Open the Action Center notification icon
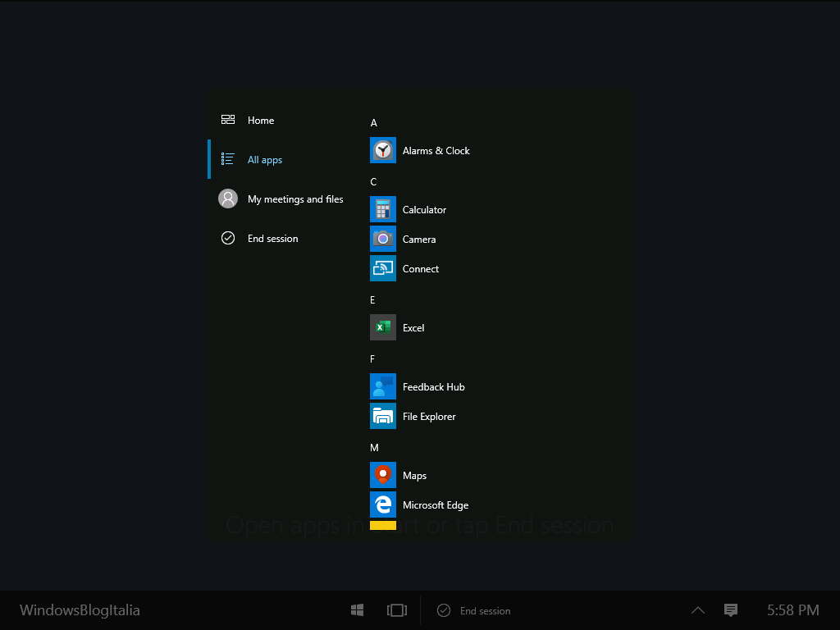Image resolution: width=840 pixels, height=630 pixels. coord(731,610)
